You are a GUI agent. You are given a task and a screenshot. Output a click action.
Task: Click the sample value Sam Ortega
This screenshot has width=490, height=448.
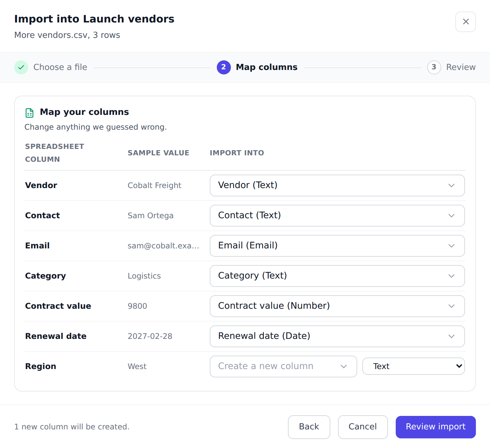coord(151,216)
